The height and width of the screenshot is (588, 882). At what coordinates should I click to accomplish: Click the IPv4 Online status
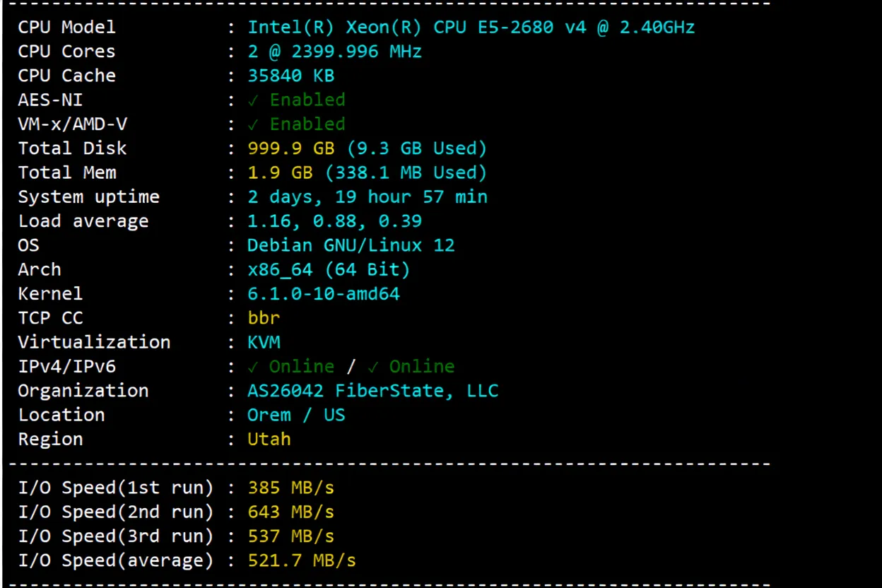[290, 366]
